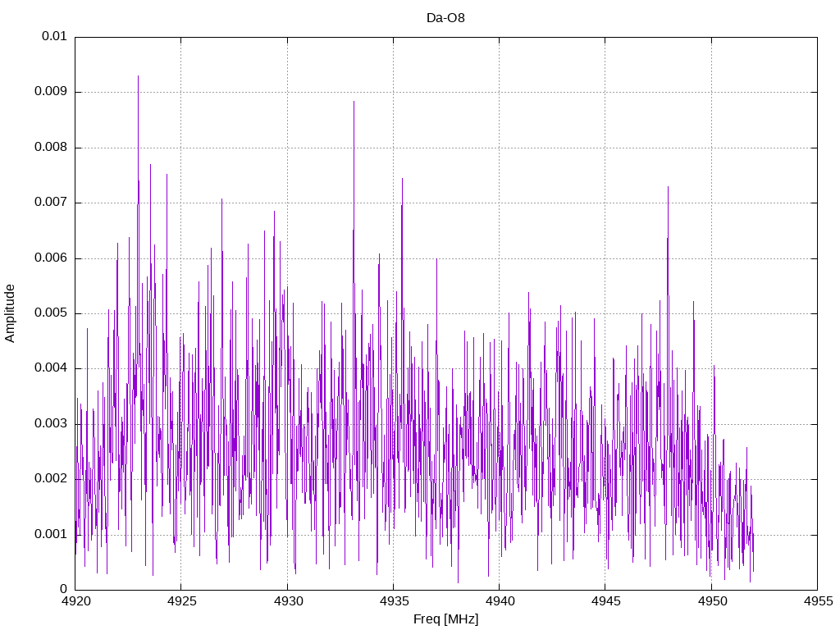The width and height of the screenshot is (840, 630).
Task: Click x-axis tick label 4955
Action: [818, 601]
